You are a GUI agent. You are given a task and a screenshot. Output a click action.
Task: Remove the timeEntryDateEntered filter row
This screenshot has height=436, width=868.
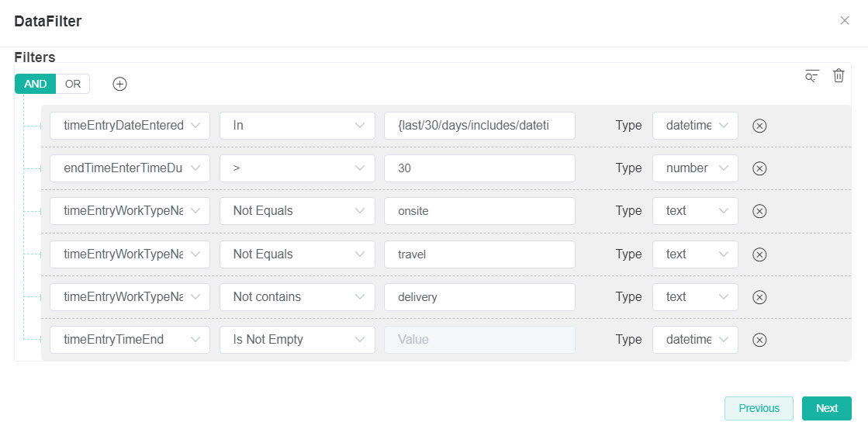pyautogui.click(x=759, y=126)
